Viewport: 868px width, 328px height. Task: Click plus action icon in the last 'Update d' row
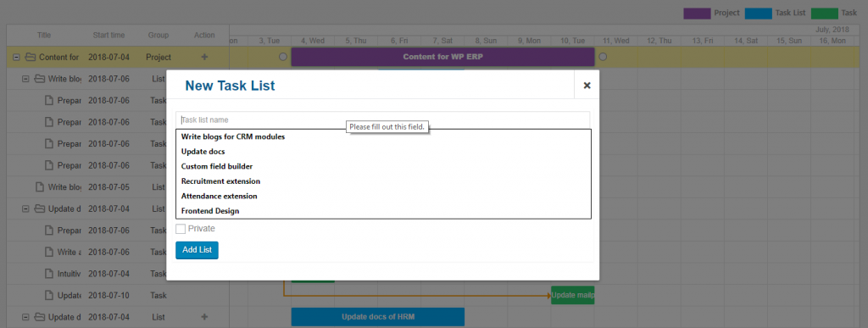point(204,317)
